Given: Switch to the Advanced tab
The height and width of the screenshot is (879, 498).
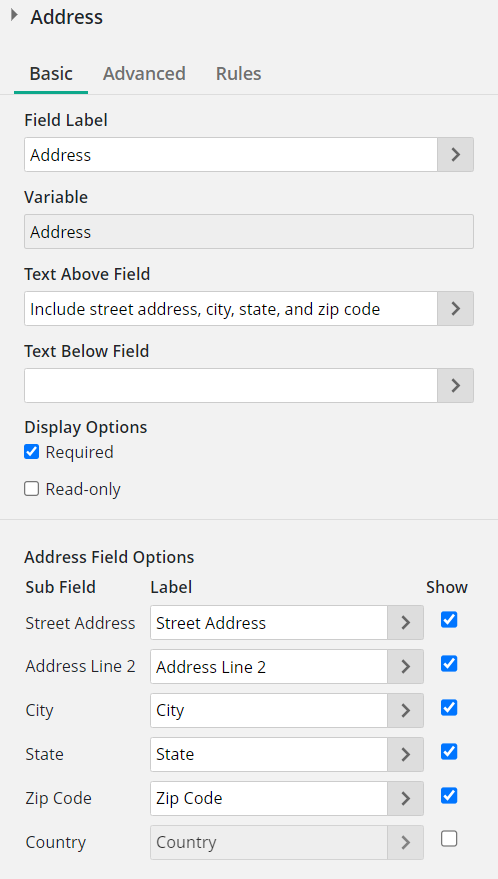Looking at the screenshot, I should click(x=144, y=73).
